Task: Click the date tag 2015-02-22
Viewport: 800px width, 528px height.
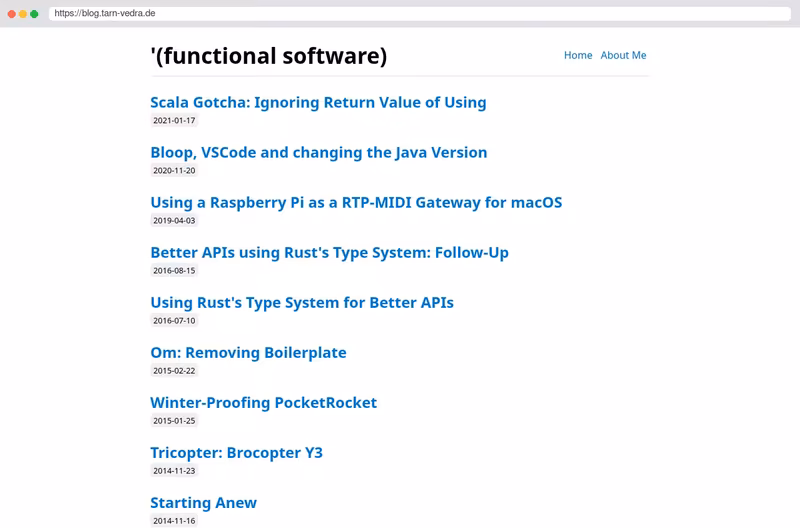Action: 174,370
